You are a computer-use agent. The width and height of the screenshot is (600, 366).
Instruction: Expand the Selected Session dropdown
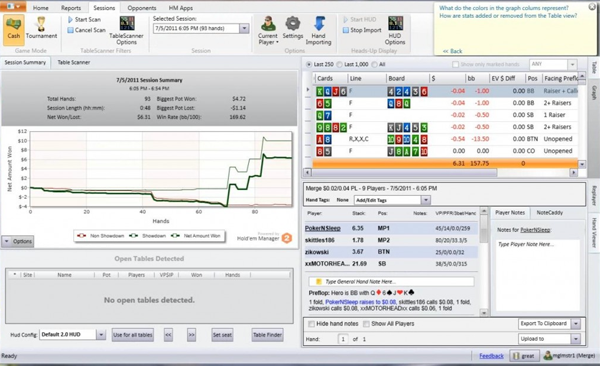(x=244, y=28)
